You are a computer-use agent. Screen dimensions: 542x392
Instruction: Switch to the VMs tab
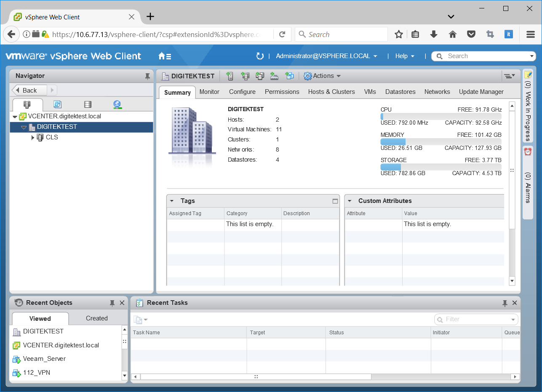coord(370,92)
